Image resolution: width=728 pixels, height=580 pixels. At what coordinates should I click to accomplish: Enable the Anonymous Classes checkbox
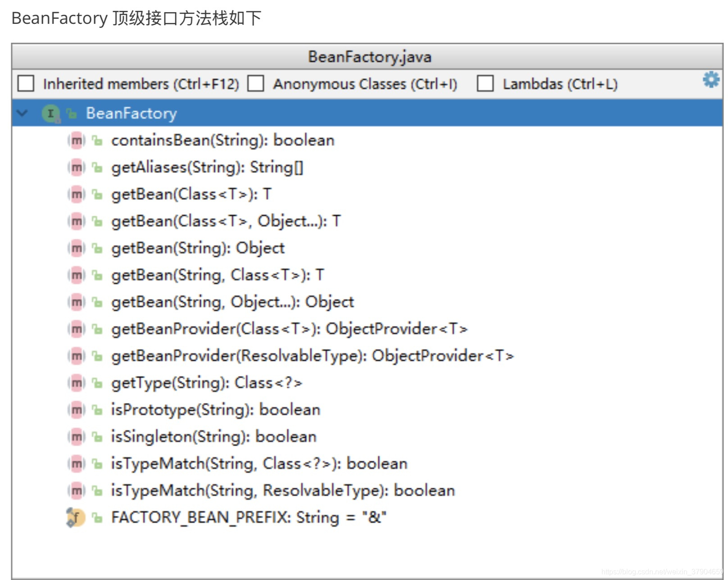255,83
